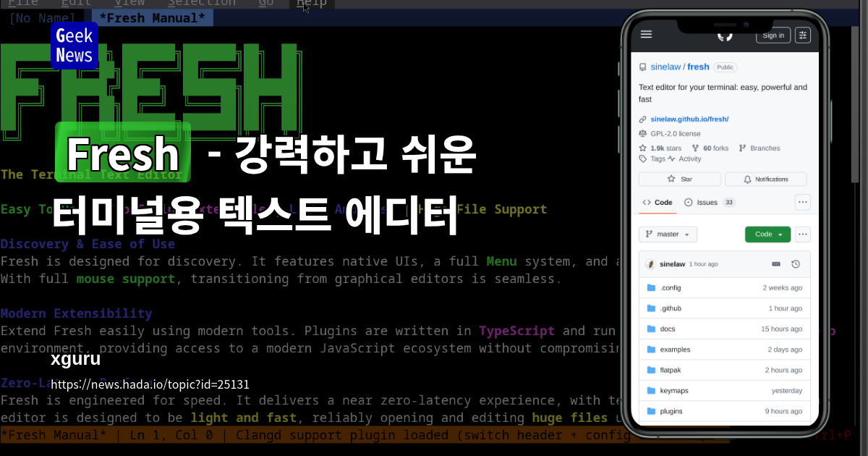Expand the green Code dropdown button
The height and width of the screenshot is (456, 868).
pos(767,234)
